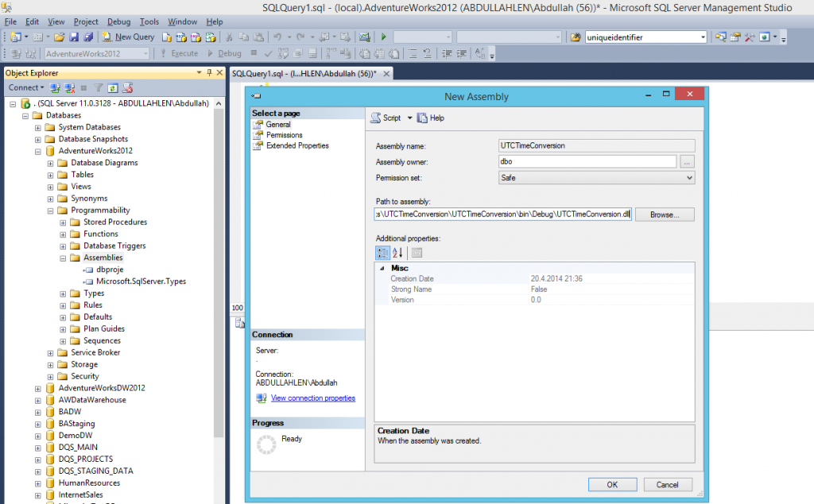Select the Extended Properties page
Image resolution: width=814 pixels, height=504 pixels.
(297, 145)
